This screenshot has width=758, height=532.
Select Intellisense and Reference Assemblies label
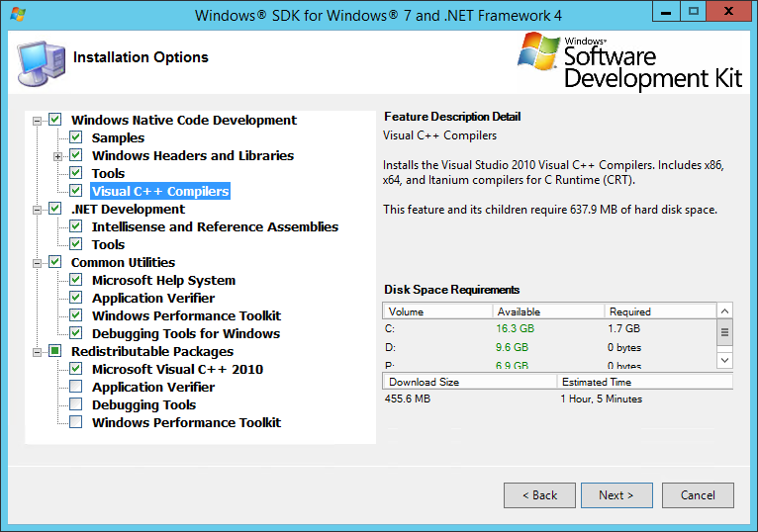pyautogui.click(x=215, y=227)
